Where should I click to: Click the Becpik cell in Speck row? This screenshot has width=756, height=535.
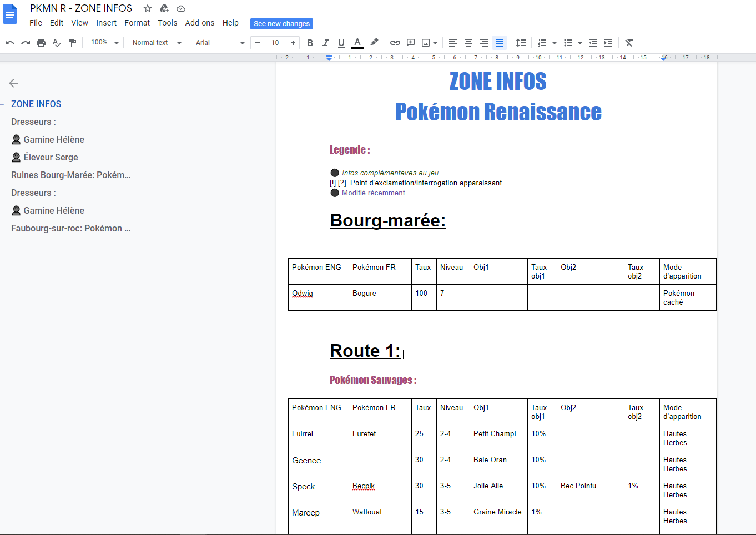(x=380, y=490)
